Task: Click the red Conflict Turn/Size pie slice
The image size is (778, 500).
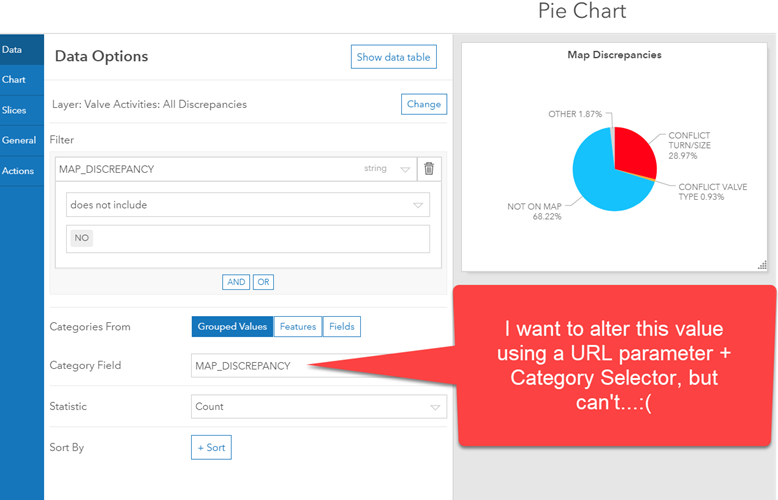Action: coord(635,151)
